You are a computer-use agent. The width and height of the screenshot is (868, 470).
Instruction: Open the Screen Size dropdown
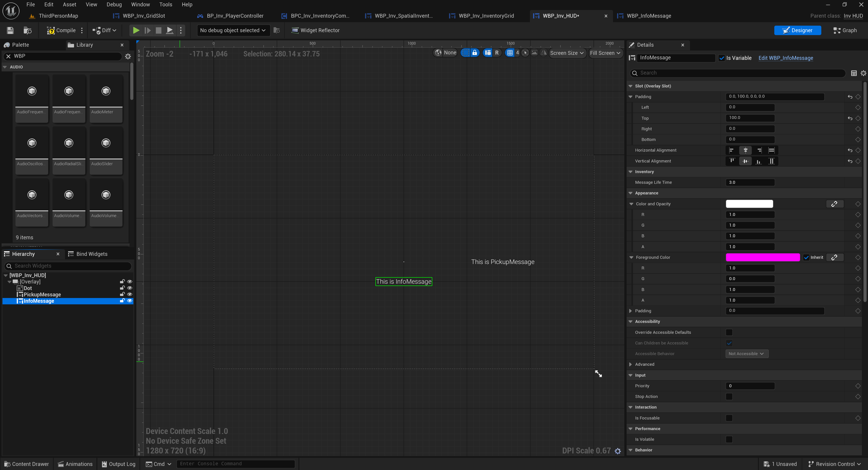(x=566, y=53)
